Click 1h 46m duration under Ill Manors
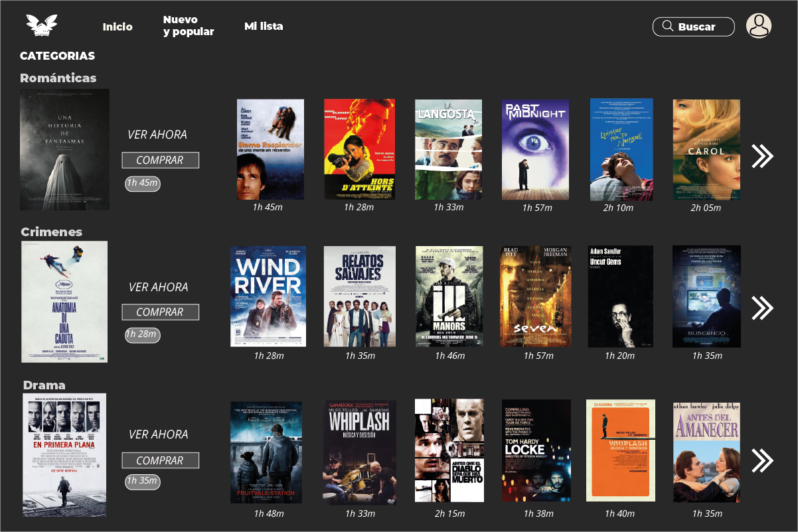 click(x=450, y=356)
